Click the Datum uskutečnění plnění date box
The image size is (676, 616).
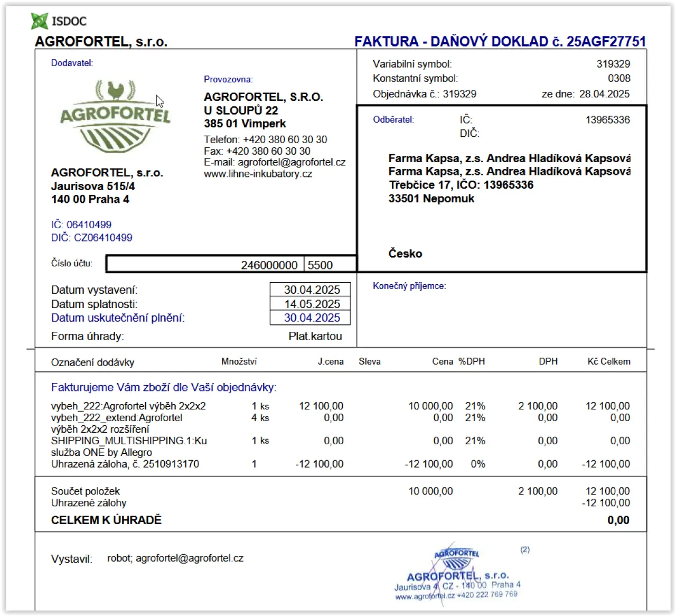pyautogui.click(x=310, y=318)
